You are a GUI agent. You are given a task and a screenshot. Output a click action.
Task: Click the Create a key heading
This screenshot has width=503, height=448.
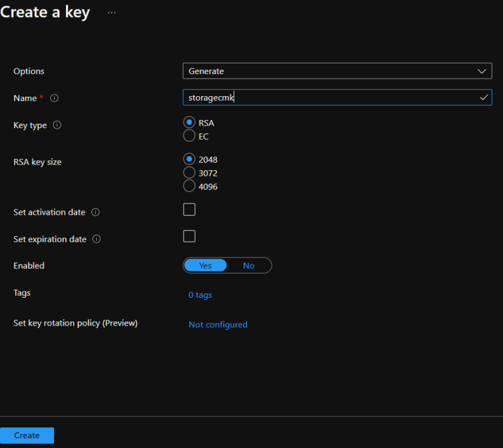tap(45, 13)
